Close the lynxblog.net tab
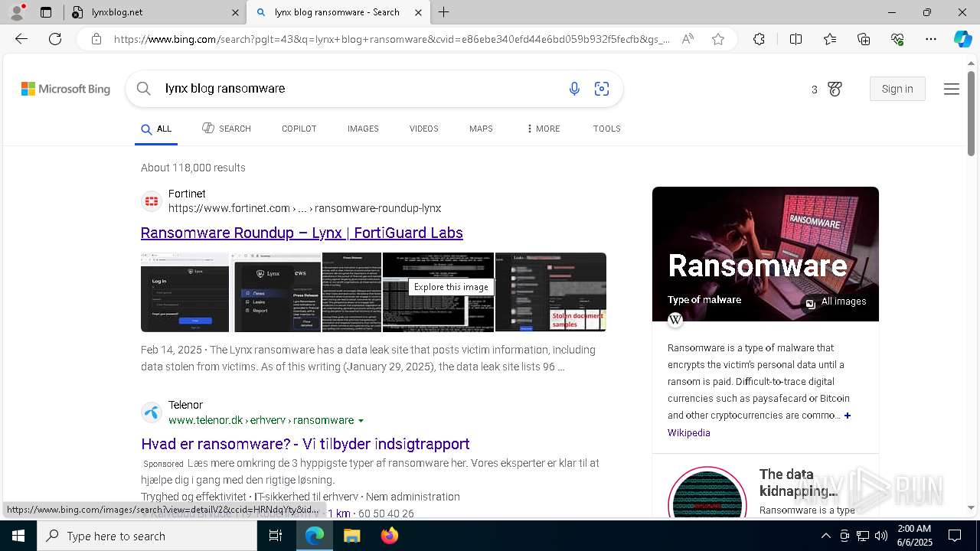 (235, 12)
